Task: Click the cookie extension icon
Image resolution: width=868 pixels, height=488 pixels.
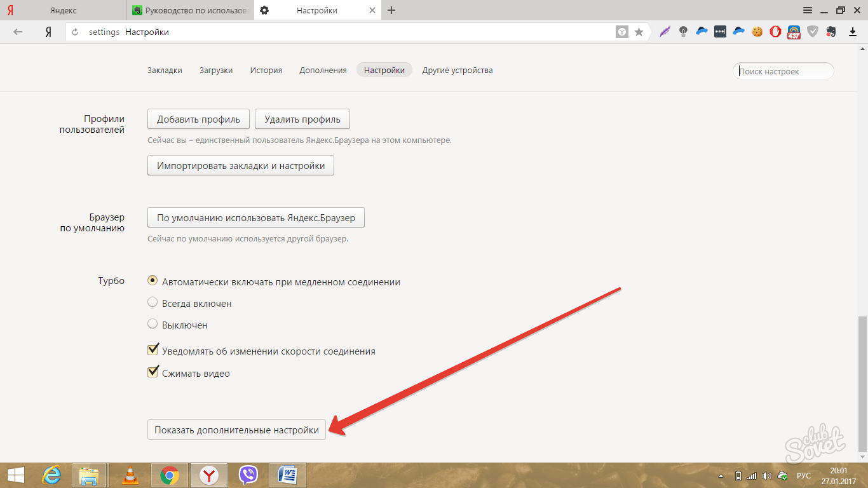Action: coord(757,31)
